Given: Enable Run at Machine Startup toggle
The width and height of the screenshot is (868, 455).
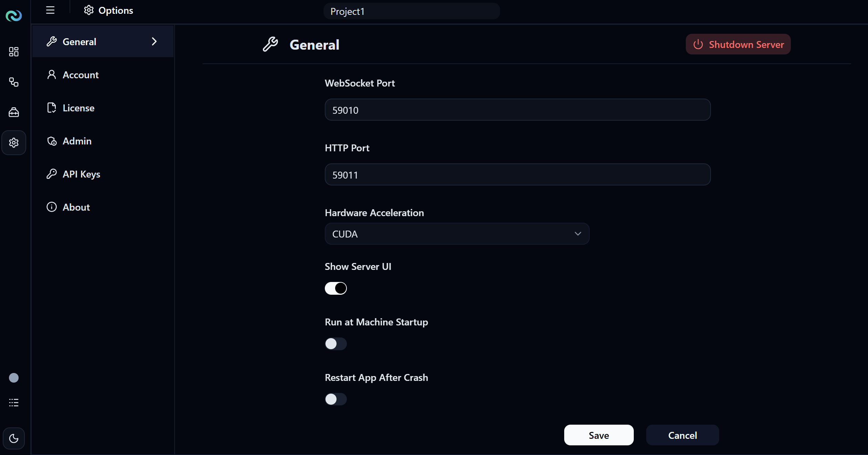Looking at the screenshot, I should click(335, 344).
